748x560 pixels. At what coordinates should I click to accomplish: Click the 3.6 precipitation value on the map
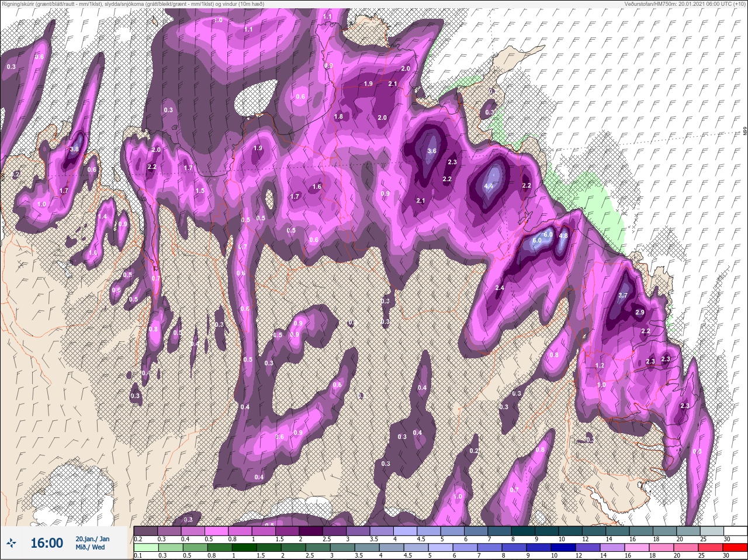pos(432,151)
